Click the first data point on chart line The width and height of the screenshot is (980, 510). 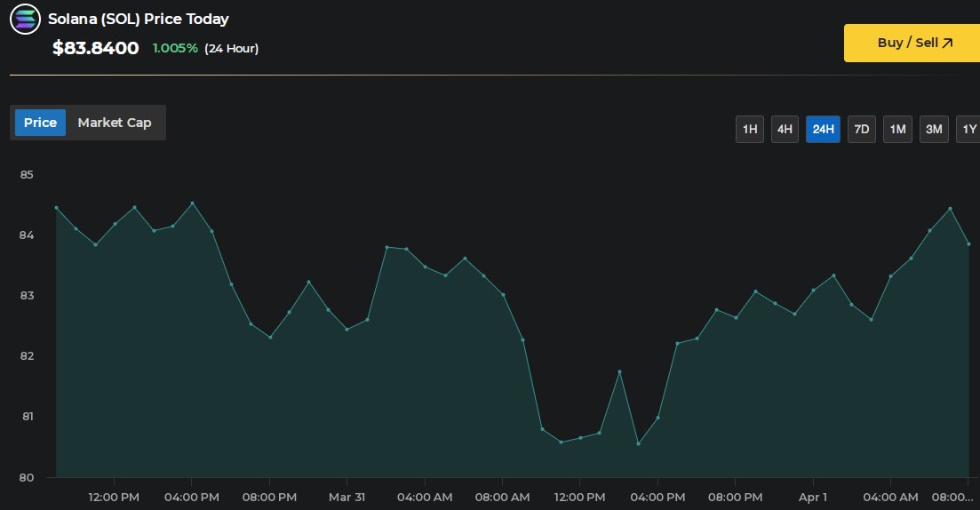pos(56,207)
